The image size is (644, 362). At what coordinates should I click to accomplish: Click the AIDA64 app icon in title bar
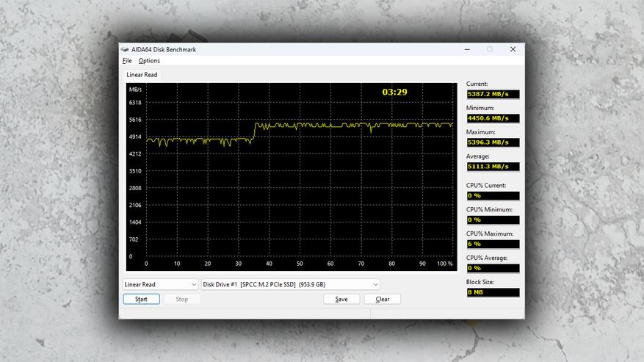[125, 49]
